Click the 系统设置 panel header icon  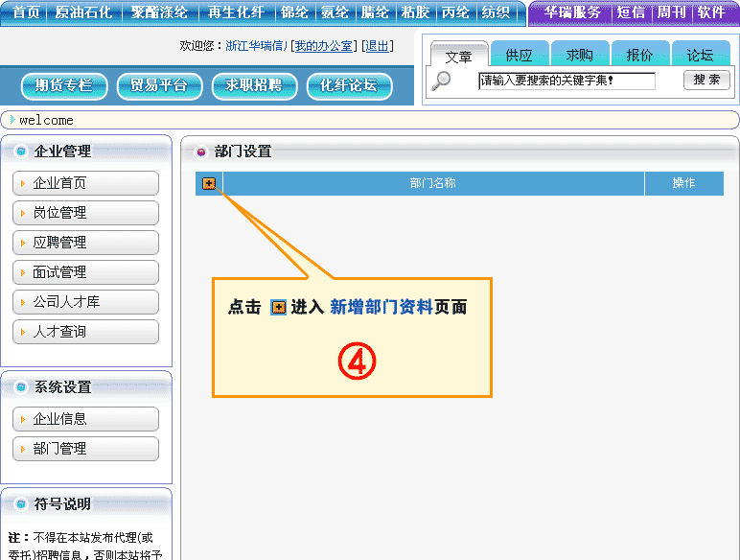21,387
